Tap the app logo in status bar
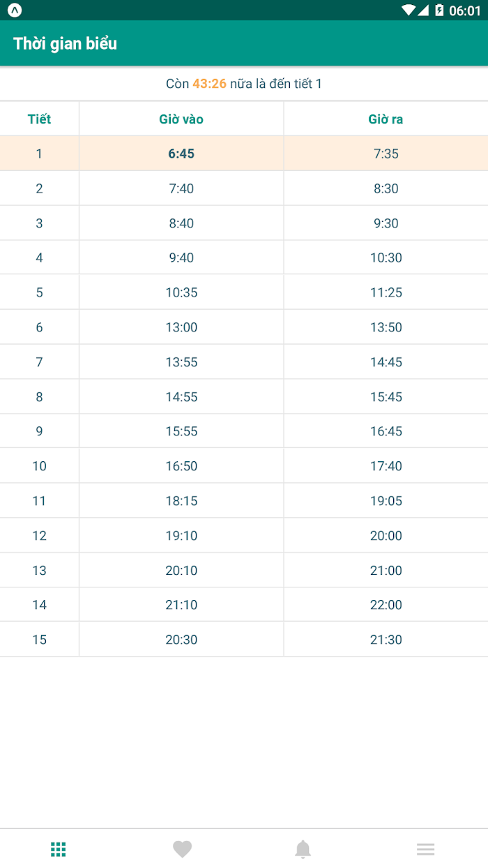 (15, 10)
